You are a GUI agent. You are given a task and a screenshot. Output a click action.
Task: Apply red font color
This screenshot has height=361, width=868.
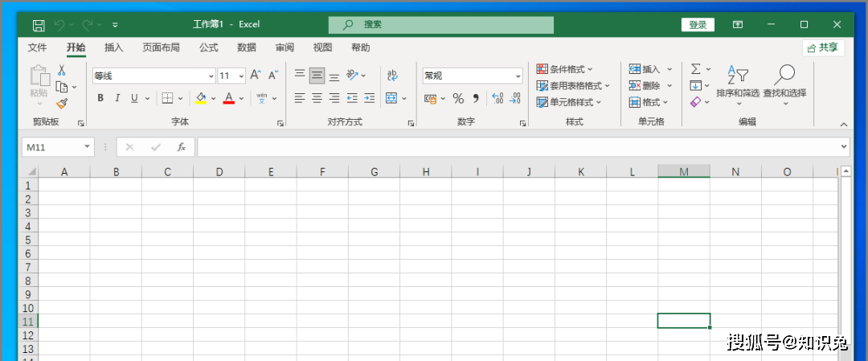(x=228, y=99)
